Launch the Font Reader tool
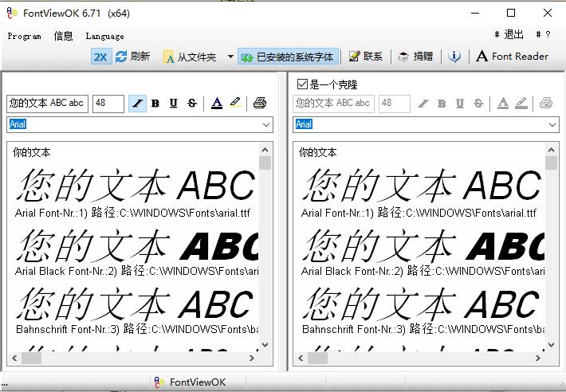The image size is (566, 392). point(513,57)
